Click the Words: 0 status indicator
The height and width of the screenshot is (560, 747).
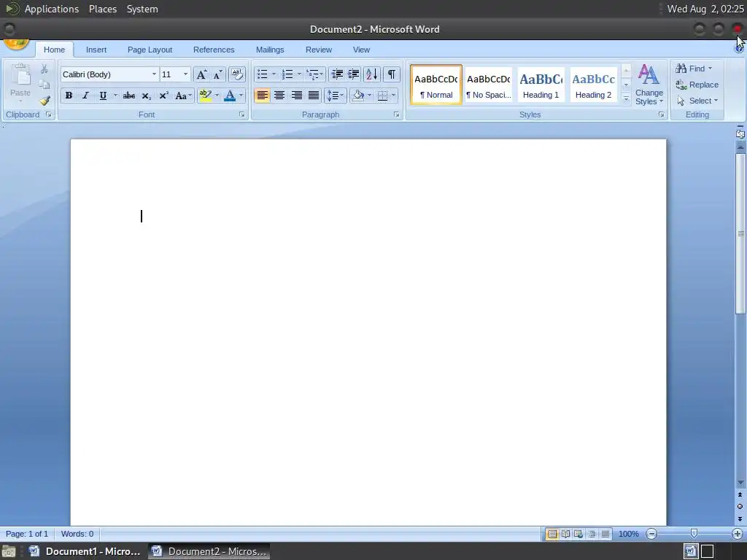(x=77, y=534)
